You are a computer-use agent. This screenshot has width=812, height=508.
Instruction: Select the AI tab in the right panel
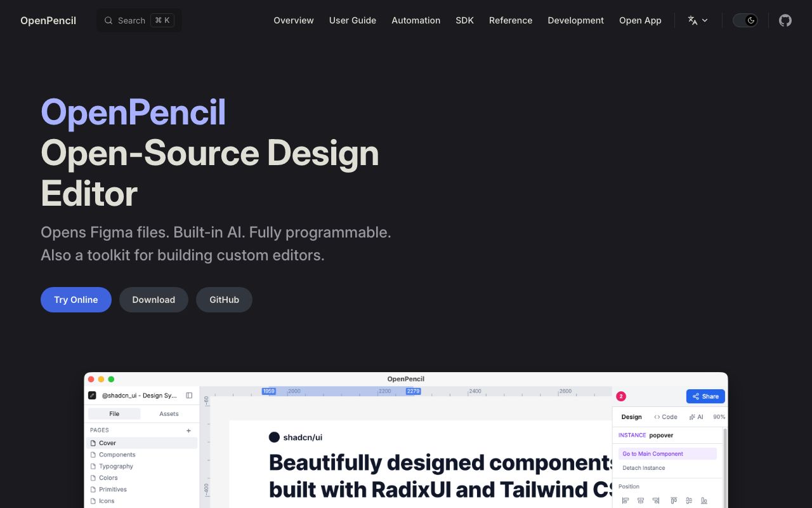696,417
